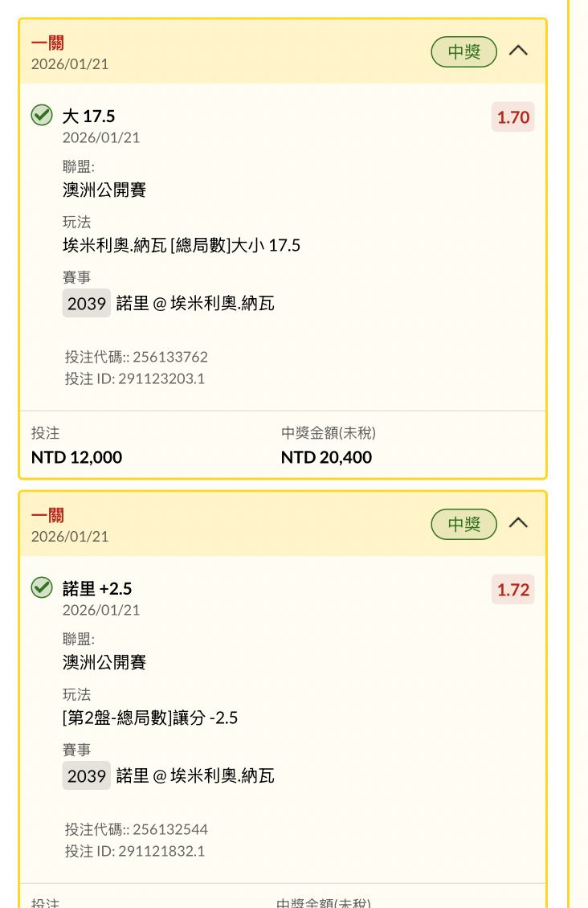This screenshot has height=908, width=588.
Task: Click event code 2039 in the first card
Action: 87,304
